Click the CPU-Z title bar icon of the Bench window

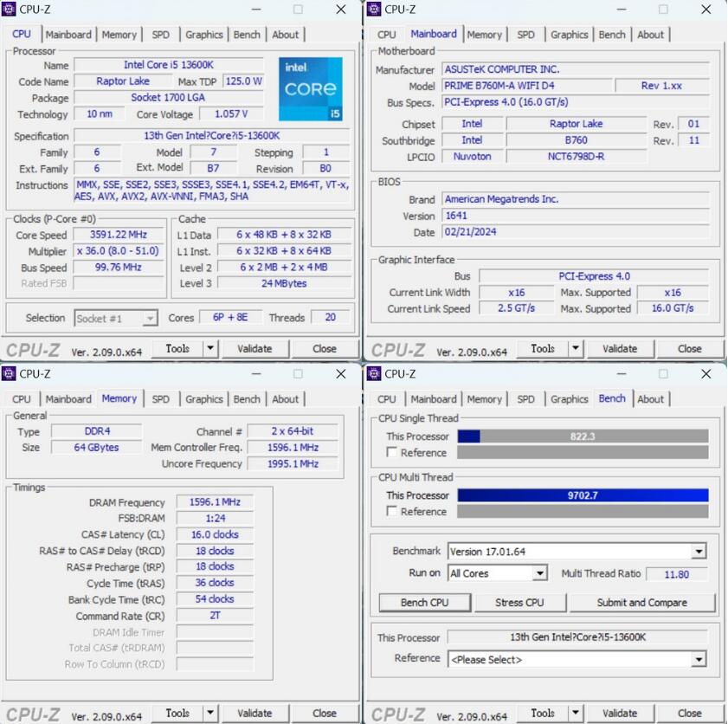pos(374,374)
